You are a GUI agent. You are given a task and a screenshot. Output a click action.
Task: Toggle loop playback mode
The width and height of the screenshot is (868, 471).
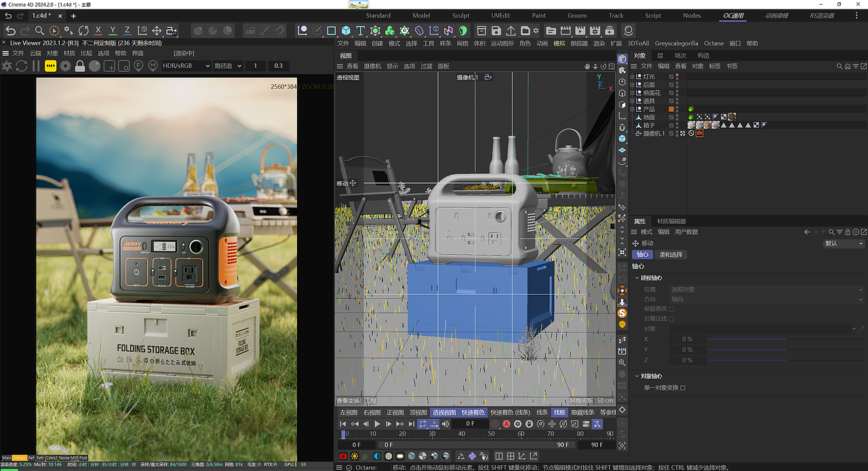[422, 424]
